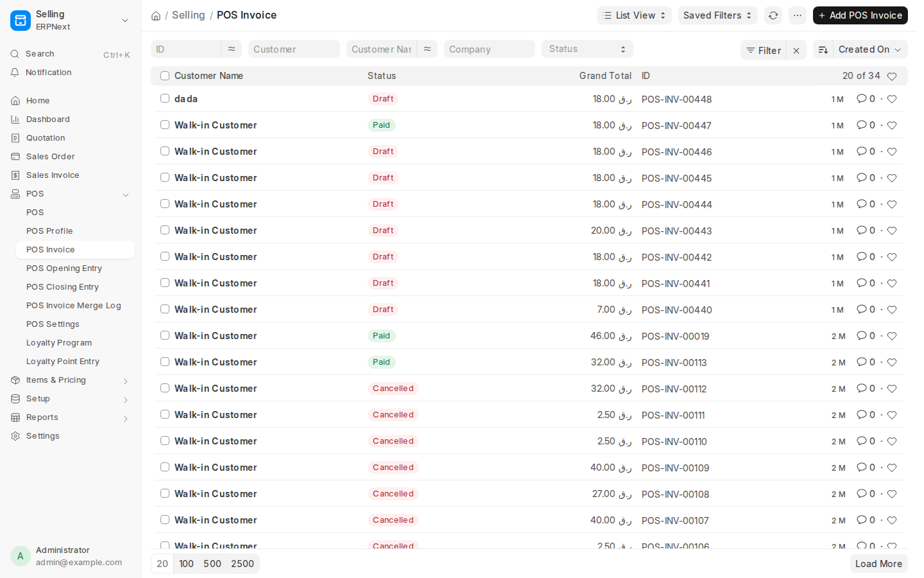Click the Administrator avatar icon
This screenshot has width=924, height=578.
[21, 556]
